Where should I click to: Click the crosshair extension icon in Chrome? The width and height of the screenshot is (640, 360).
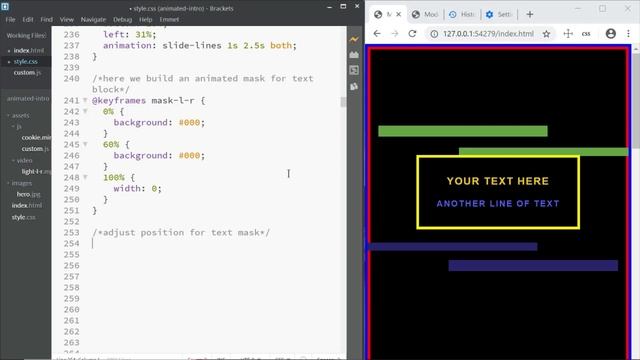tap(568, 33)
